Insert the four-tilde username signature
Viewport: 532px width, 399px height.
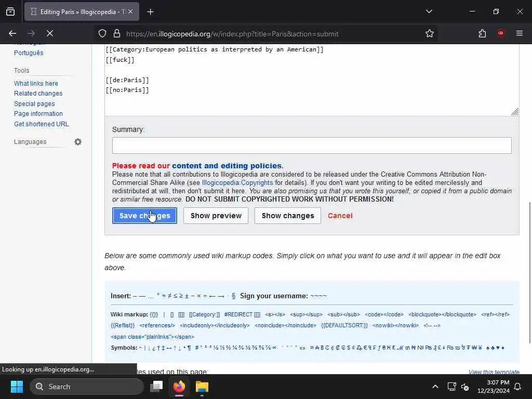[x=318, y=296]
